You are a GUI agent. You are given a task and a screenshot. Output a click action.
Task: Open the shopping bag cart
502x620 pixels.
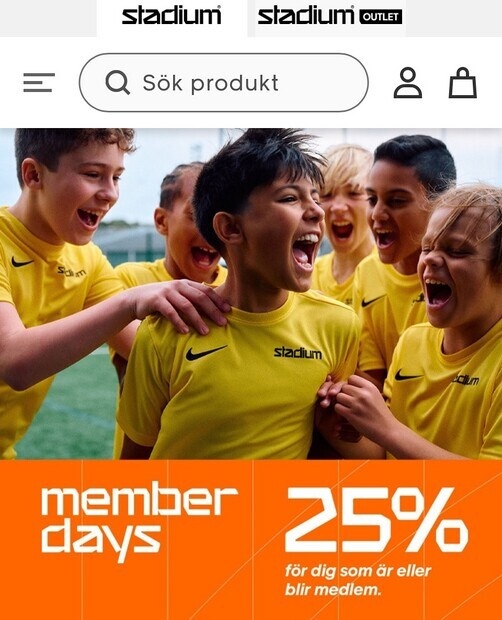tap(462, 83)
